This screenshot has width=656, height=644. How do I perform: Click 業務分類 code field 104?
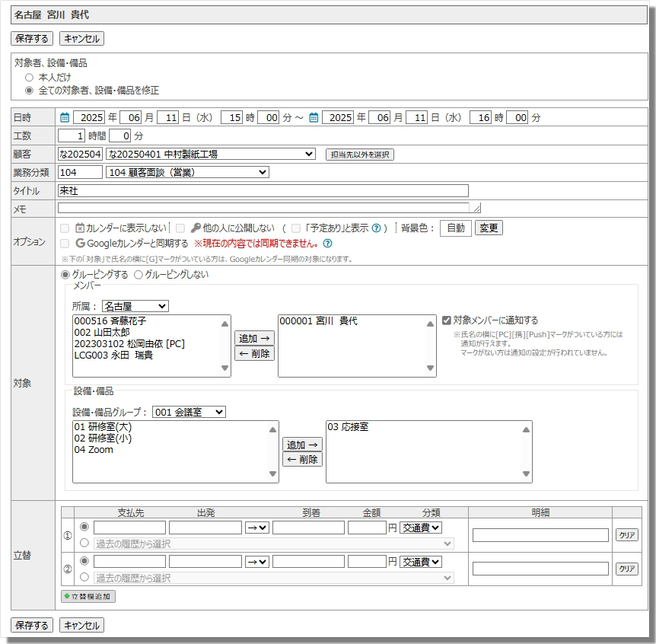pos(80,172)
